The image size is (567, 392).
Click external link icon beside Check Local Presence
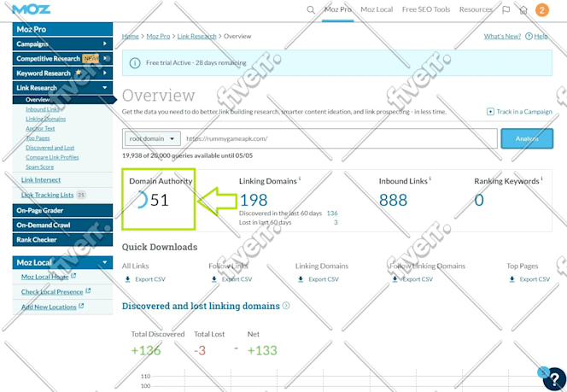(x=88, y=290)
